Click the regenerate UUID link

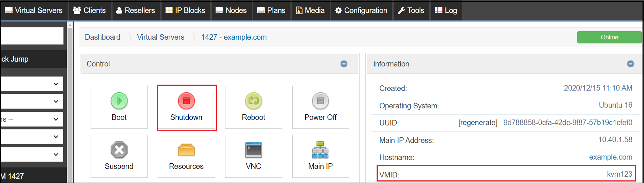478,123
